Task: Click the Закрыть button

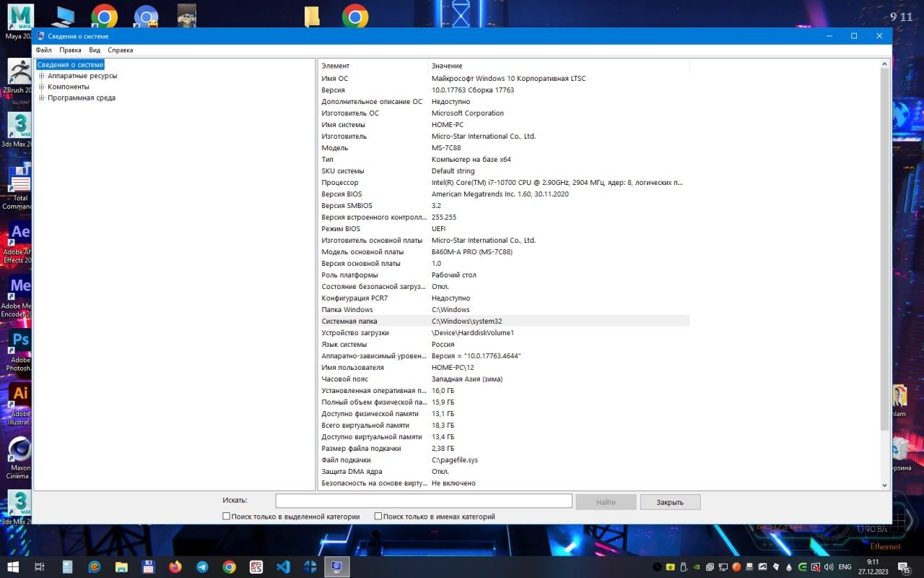Action: point(669,502)
